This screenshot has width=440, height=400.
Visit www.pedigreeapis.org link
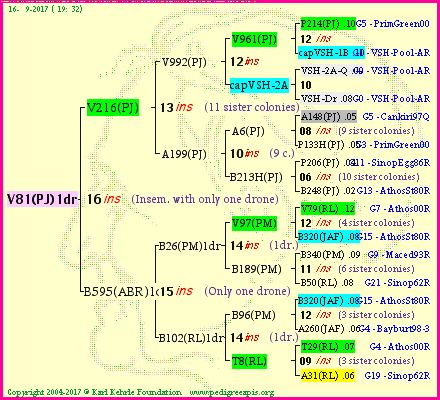point(232,392)
